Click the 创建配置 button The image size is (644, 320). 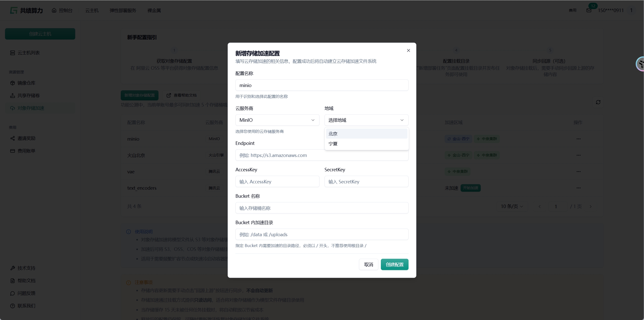(x=394, y=265)
